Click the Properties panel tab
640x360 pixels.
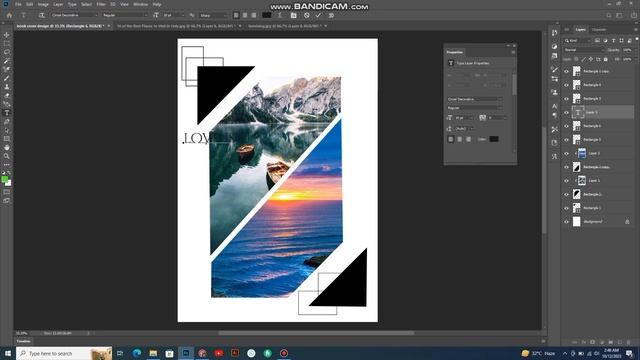click(x=454, y=52)
